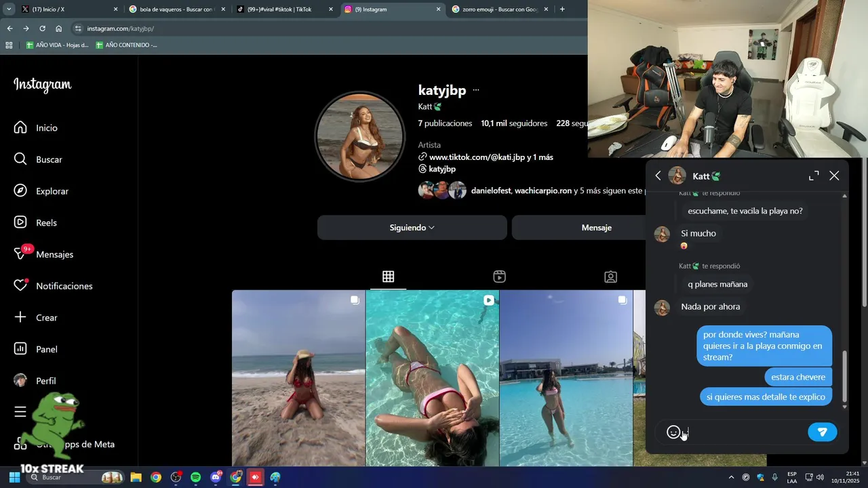Open the beach sand kneeling post

(x=298, y=378)
